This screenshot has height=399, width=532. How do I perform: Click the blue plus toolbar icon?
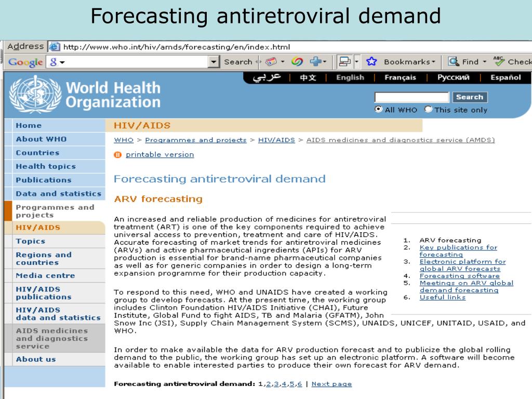coord(315,62)
